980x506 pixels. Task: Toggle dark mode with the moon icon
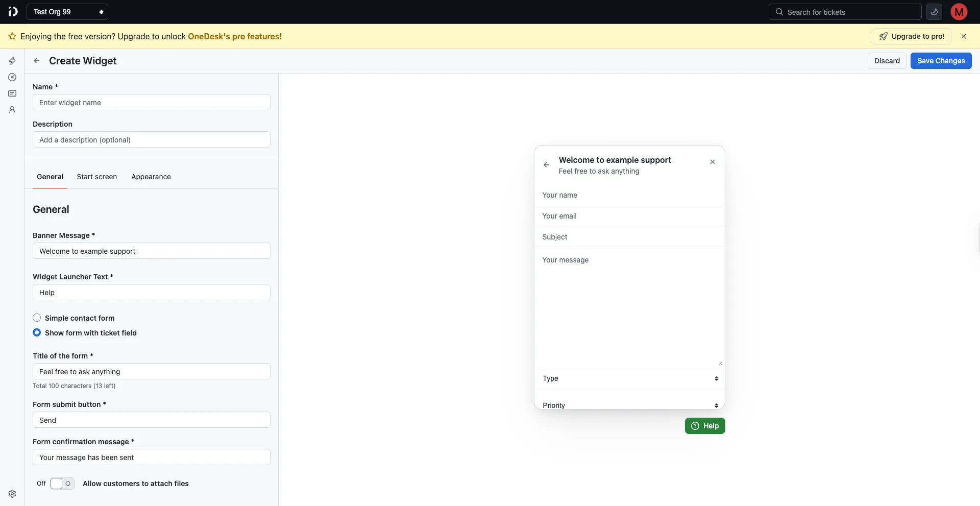pos(934,11)
